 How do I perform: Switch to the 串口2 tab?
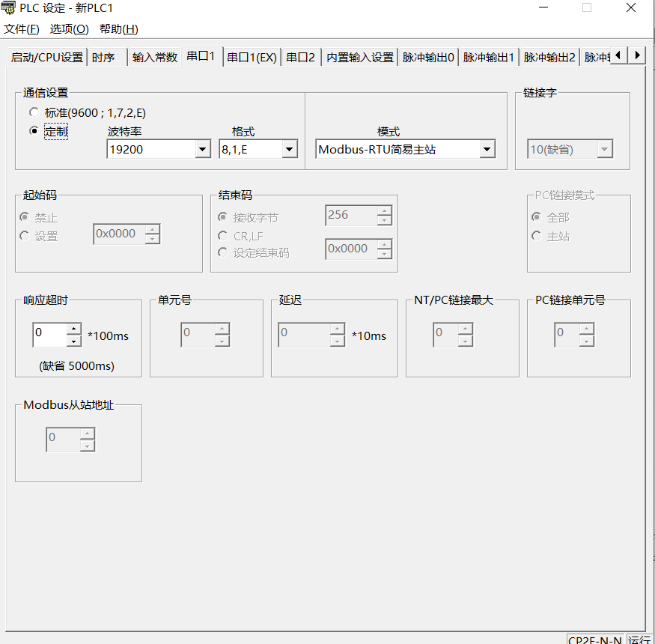click(301, 58)
